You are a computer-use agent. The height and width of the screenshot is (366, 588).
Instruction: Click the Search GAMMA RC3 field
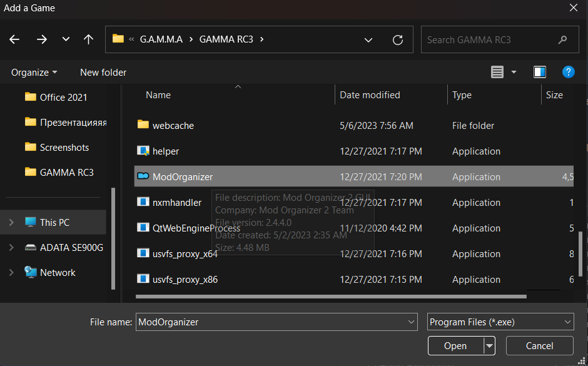488,39
